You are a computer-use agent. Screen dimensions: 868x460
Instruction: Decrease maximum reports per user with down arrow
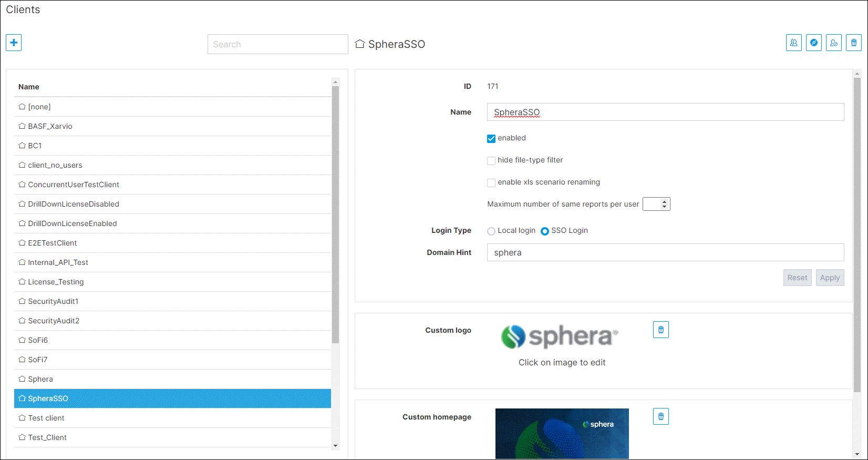(x=665, y=207)
